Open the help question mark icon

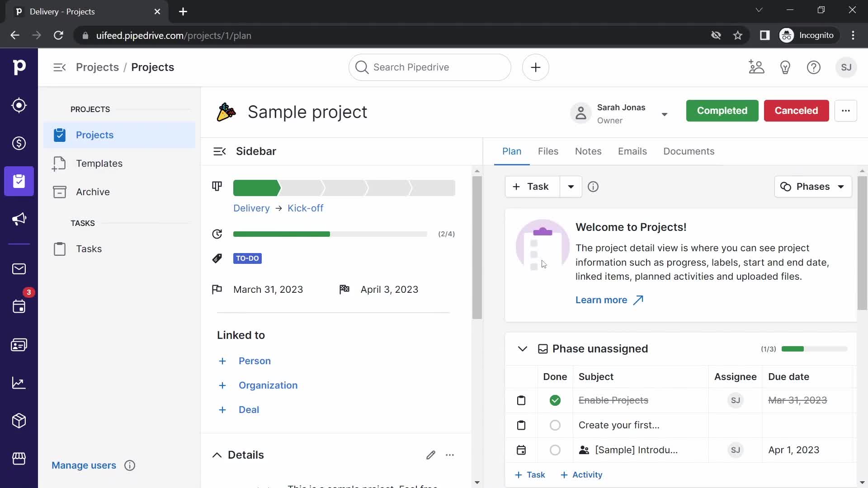coord(814,67)
